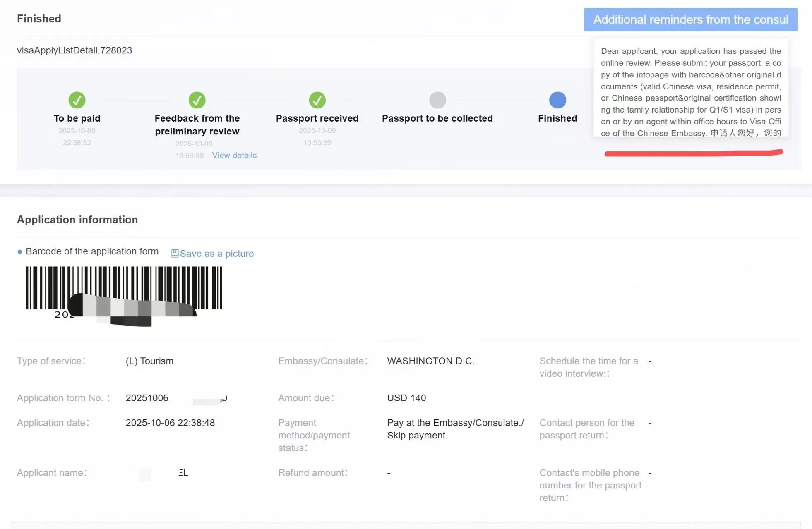
Task: Select the checkmark icon for preliminary review feedback
Action: pyautogui.click(x=197, y=100)
